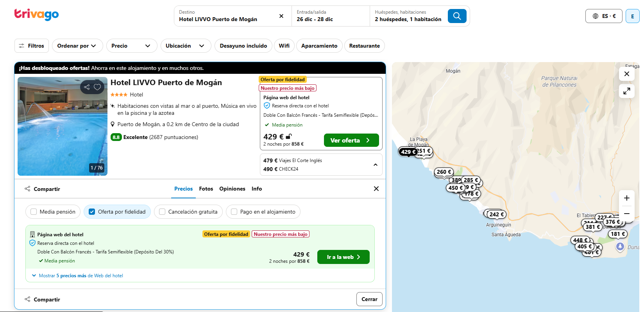644x312 pixels.
Task: Check the Media pensión checkbox
Action: point(34,212)
